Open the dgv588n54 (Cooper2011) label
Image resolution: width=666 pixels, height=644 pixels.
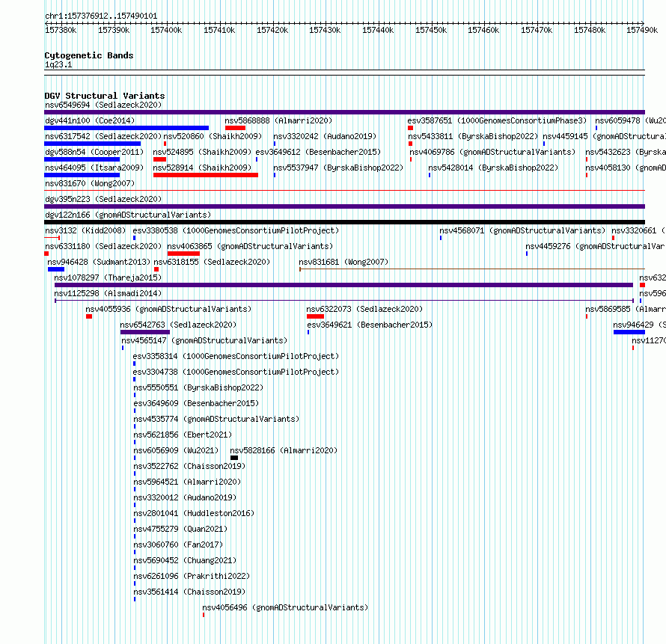(x=94, y=152)
